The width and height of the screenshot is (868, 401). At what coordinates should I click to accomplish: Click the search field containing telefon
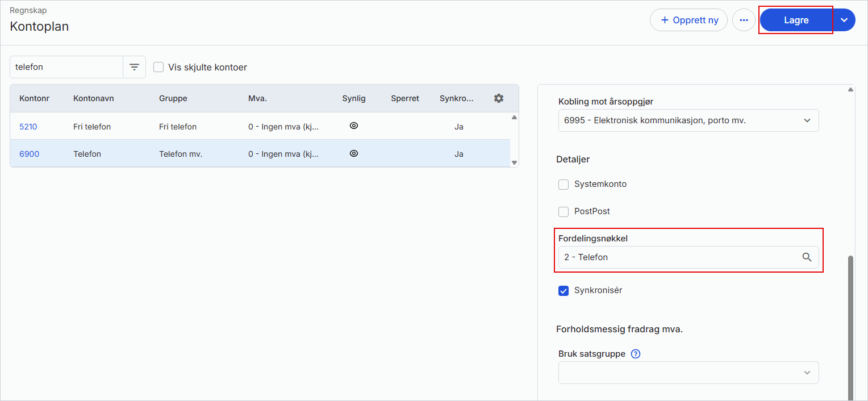point(66,67)
